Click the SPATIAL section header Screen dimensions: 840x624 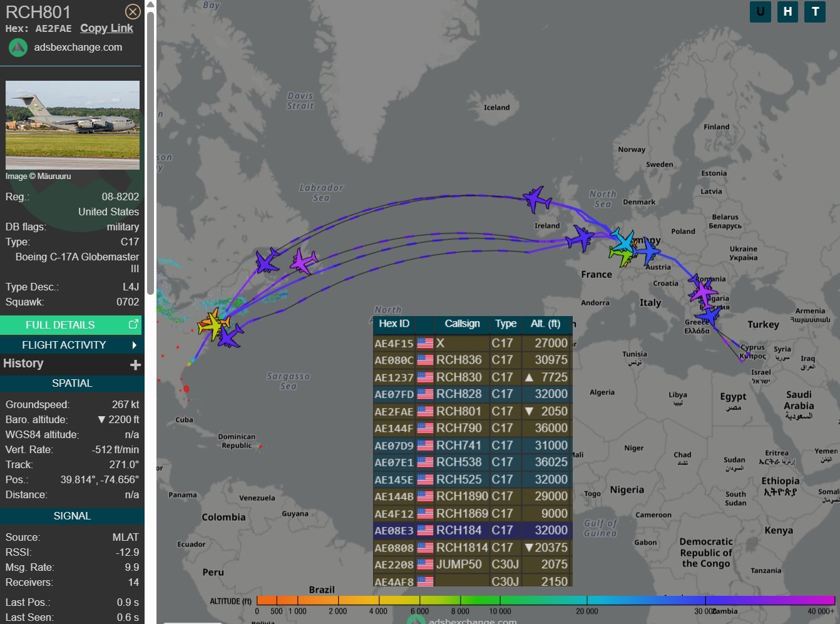72,383
